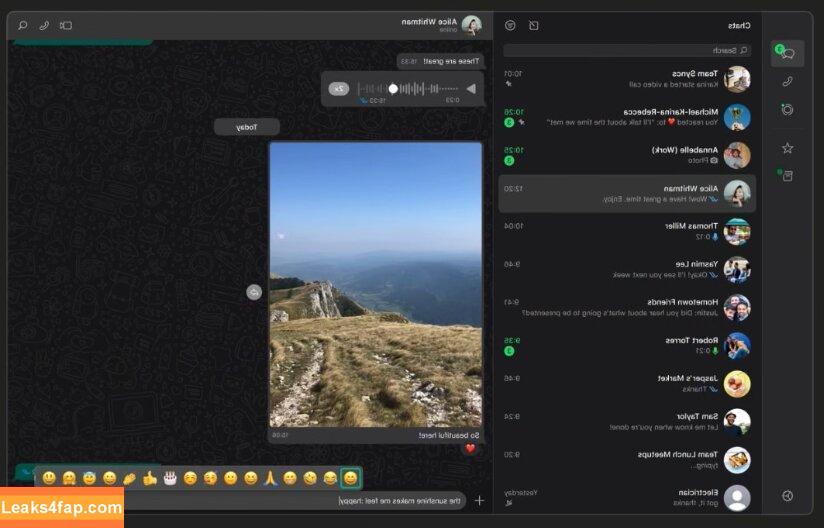This screenshot has height=528, width=824.
Task: Open the Annabelle (Work) chat
Action: tap(627, 156)
